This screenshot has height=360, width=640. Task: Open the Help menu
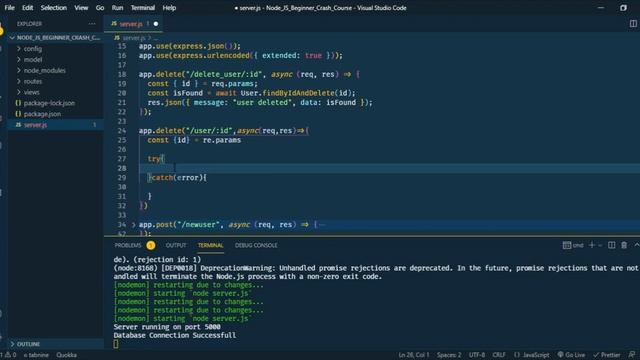tap(169, 8)
